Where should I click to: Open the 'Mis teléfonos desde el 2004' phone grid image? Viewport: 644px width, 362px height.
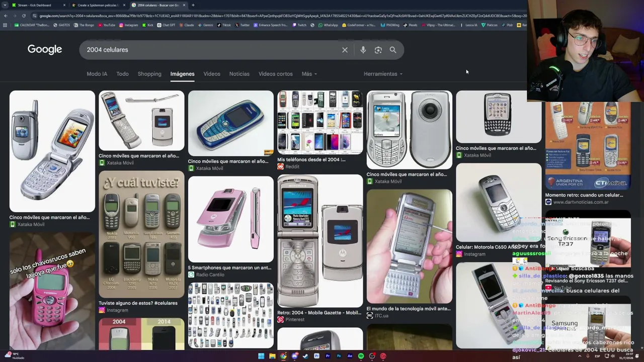click(x=320, y=122)
